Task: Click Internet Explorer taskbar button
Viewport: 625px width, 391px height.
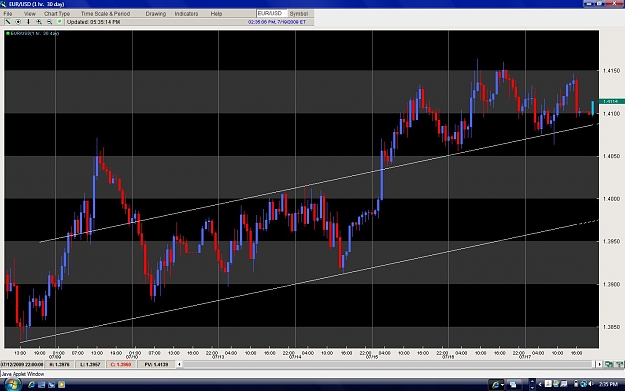Action: click(x=497, y=385)
